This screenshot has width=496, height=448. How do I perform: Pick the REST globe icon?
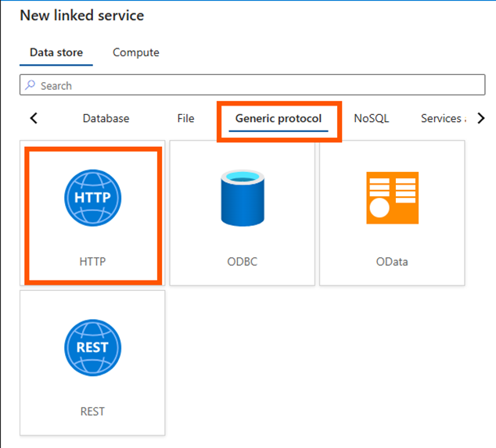92,348
